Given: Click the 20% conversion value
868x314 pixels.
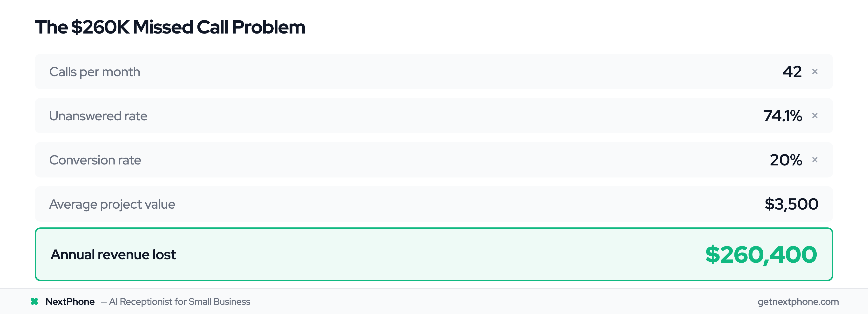Looking at the screenshot, I should (x=786, y=160).
